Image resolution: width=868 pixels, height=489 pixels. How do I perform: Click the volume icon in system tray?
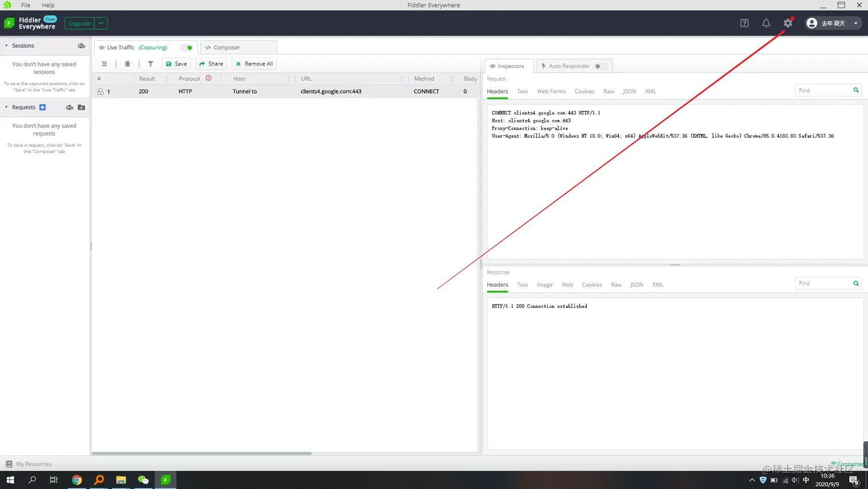795,480
